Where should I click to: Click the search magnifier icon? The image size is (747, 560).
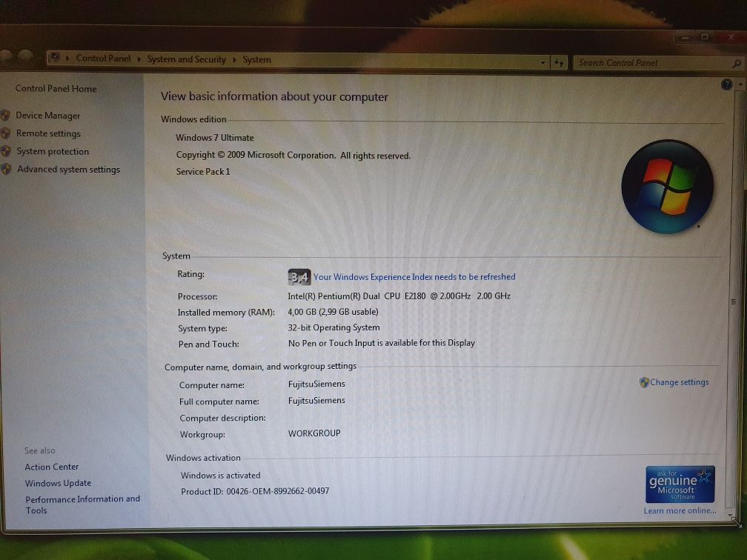(x=737, y=63)
